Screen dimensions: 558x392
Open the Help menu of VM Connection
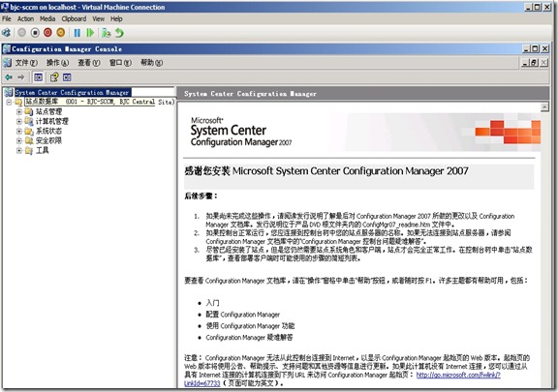pos(116,18)
